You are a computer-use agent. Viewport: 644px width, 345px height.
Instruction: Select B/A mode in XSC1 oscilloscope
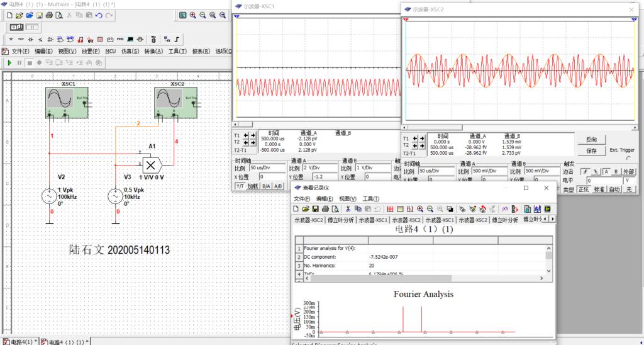coord(266,186)
